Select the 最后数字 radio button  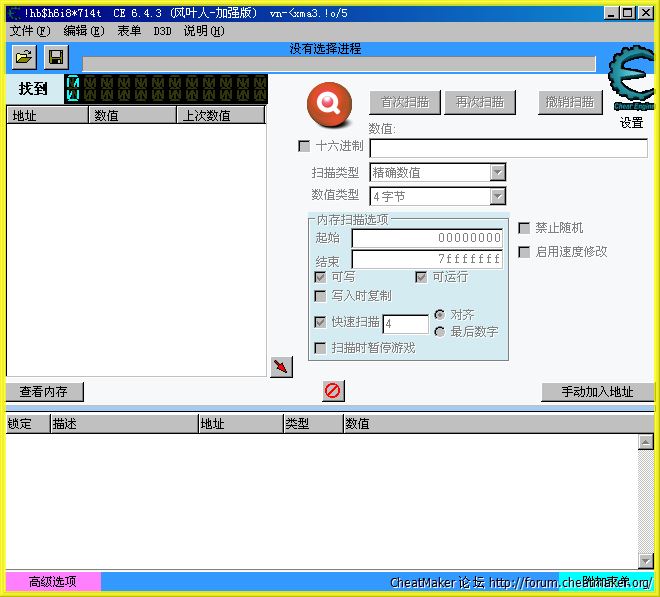pos(439,331)
